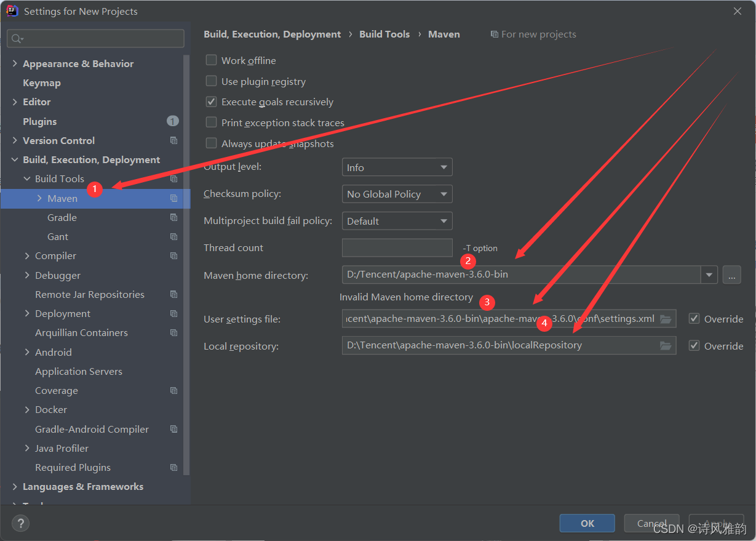Click the User settings file path field
Image resolution: width=756 pixels, height=541 pixels.
509,319
